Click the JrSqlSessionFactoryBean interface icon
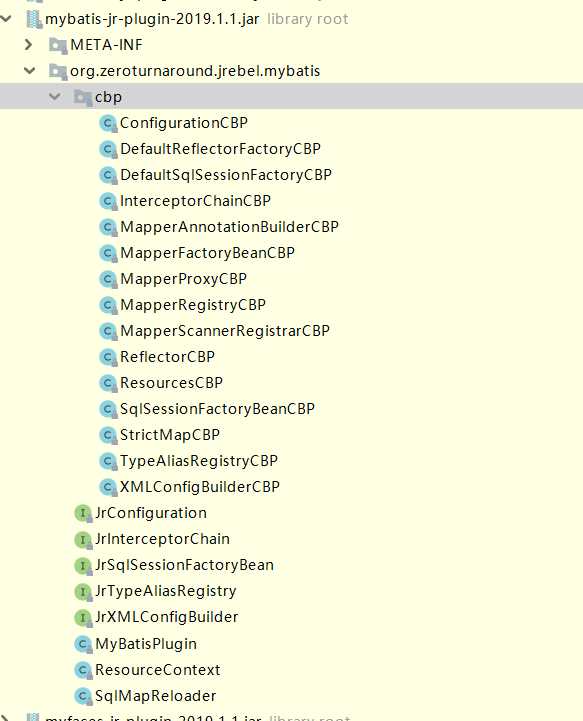 [83, 565]
